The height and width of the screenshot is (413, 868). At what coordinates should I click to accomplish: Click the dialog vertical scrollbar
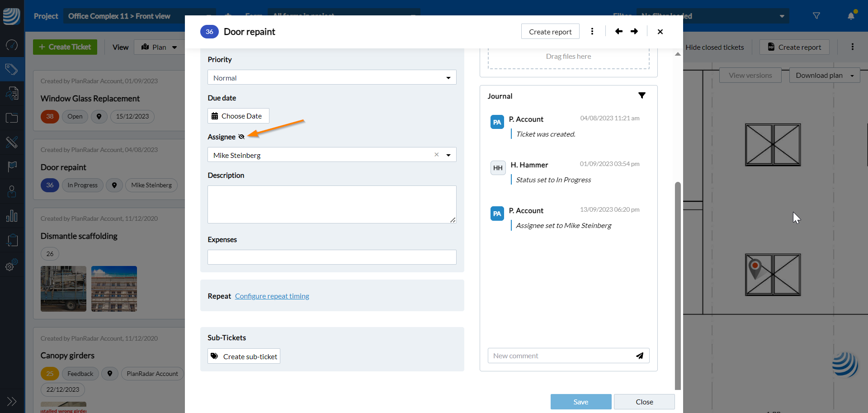click(677, 285)
